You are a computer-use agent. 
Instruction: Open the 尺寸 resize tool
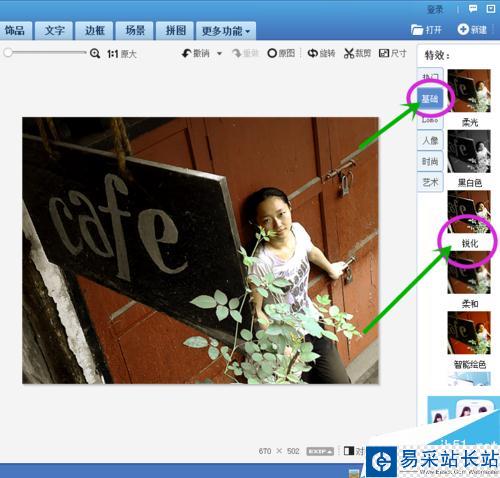coord(393,53)
